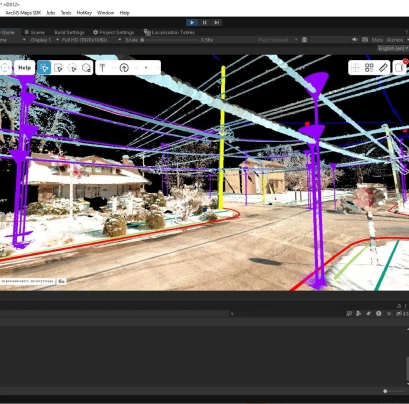Image resolution: width=409 pixels, height=404 pixels.
Task: Click the circled up-arrow tool icon
Action: pyautogui.click(x=124, y=68)
